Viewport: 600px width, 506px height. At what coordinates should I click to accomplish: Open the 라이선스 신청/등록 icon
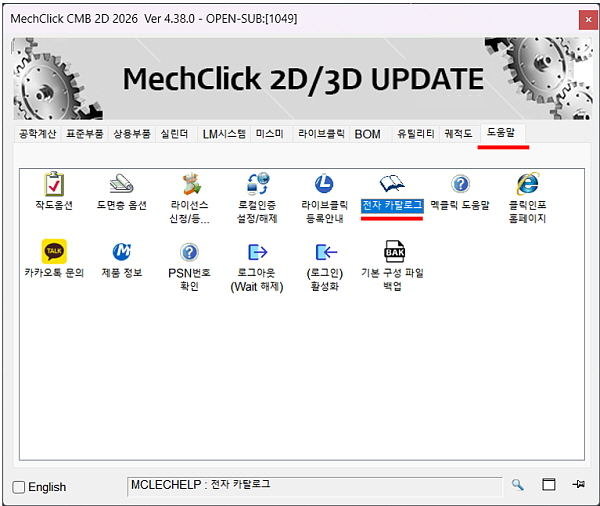click(189, 184)
